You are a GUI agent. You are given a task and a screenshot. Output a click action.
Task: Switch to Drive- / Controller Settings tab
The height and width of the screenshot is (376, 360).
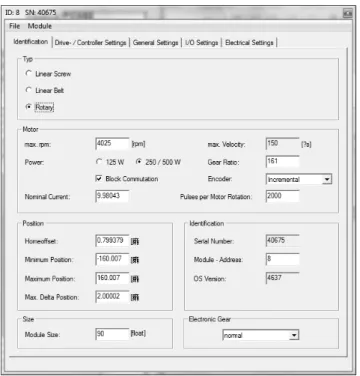(x=90, y=43)
